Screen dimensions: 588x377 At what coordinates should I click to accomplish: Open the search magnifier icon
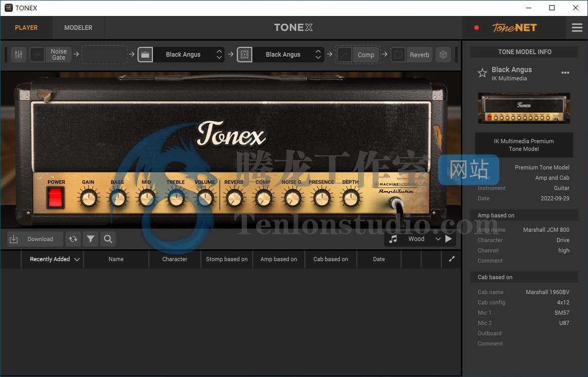click(x=108, y=239)
